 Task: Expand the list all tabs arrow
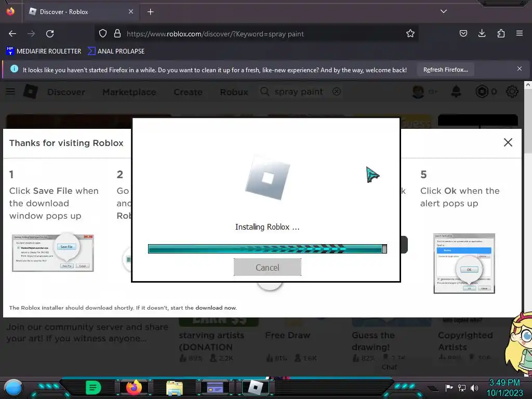444,11
